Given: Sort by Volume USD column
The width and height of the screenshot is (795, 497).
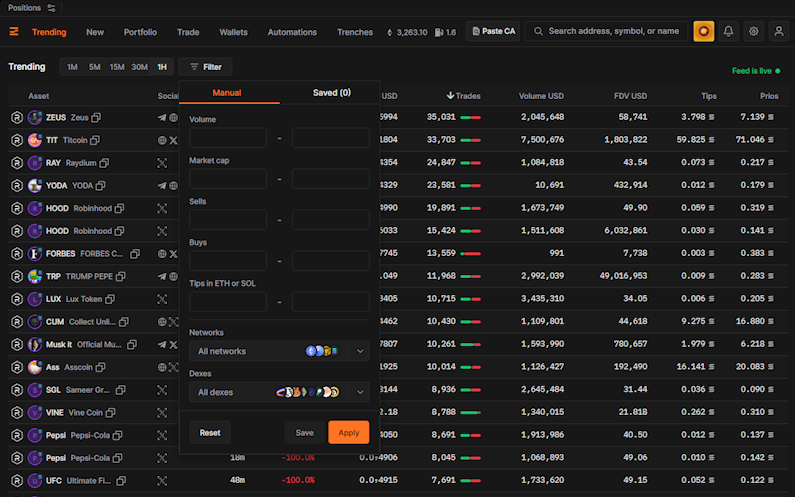Looking at the screenshot, I should pyautogui.click(x=541, y=96).
